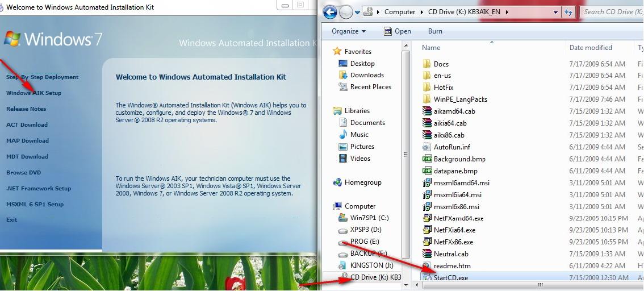Open .NET Framework Setup link
This screenshot has width=644, height=291.
click(39, 188)
